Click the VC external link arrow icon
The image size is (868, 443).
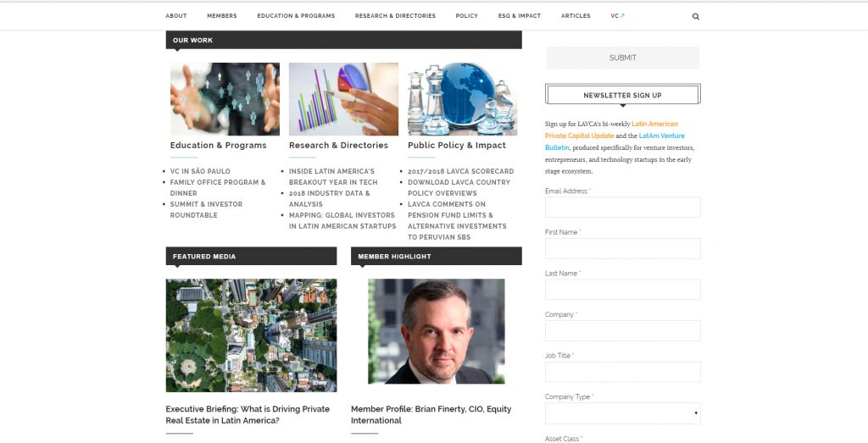[622, 16]
